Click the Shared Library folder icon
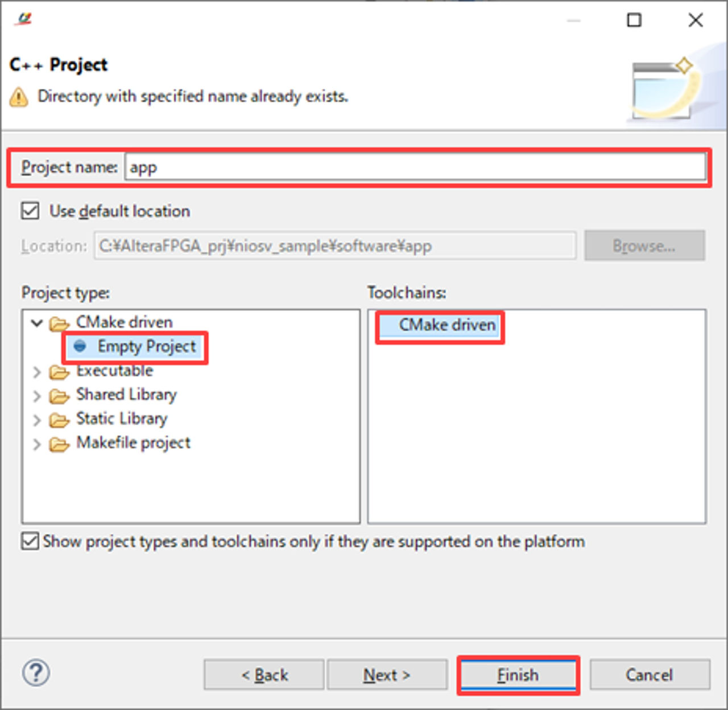The height and width of the screenshot is (710, 728). click(59, 396)
